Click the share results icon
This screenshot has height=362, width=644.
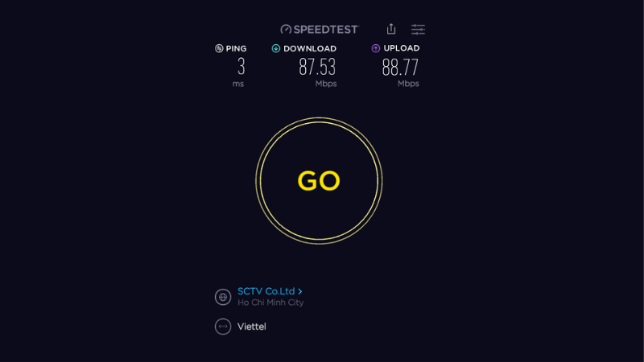click(x=391, y=29)
